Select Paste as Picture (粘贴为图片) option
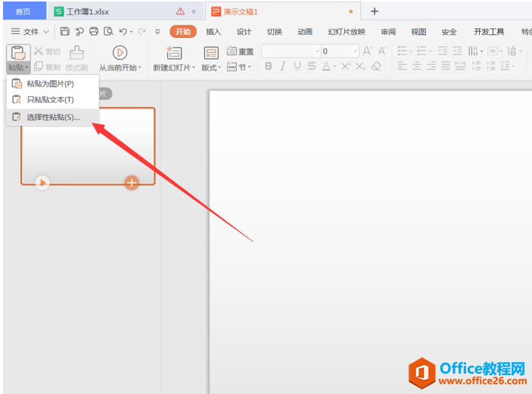Screen dimensions: 532x394 point(52,83)
